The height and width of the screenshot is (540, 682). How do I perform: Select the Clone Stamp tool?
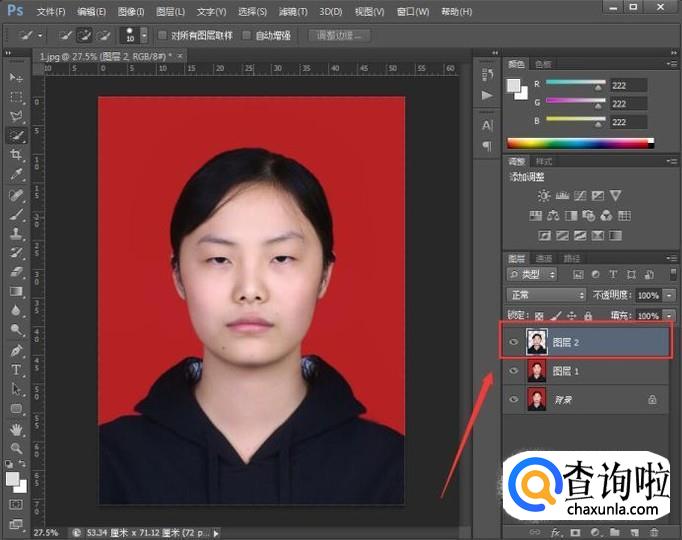(x=16, y=233)
